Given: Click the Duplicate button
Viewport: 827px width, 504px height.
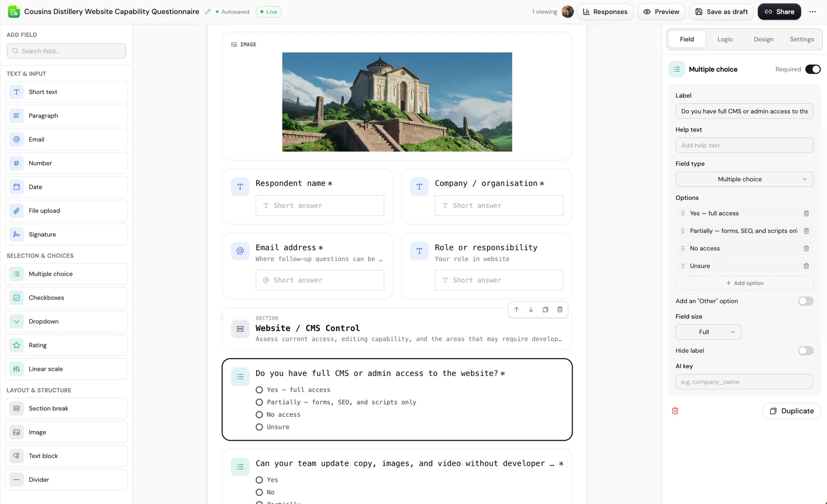Looking at the screenshot, I should 792,411.
